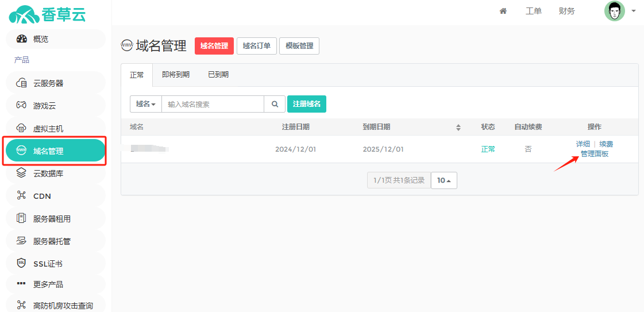Click the 正常 status cell in domain row
The width and height of the screenshot is (644, 312).
point(488,149)
